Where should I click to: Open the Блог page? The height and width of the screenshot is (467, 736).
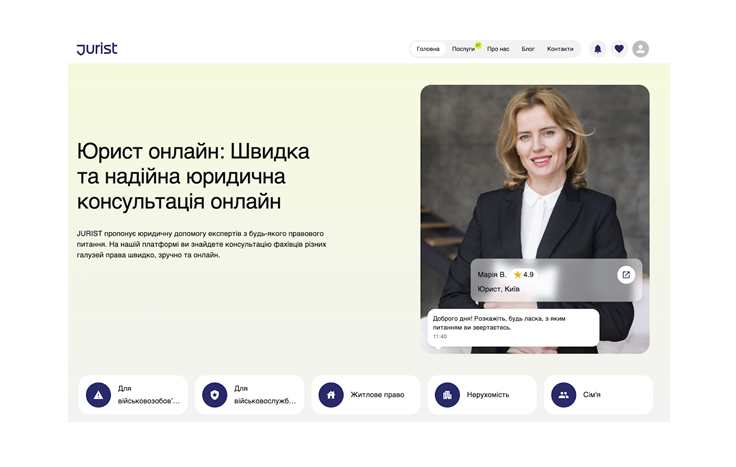(528, 49)
